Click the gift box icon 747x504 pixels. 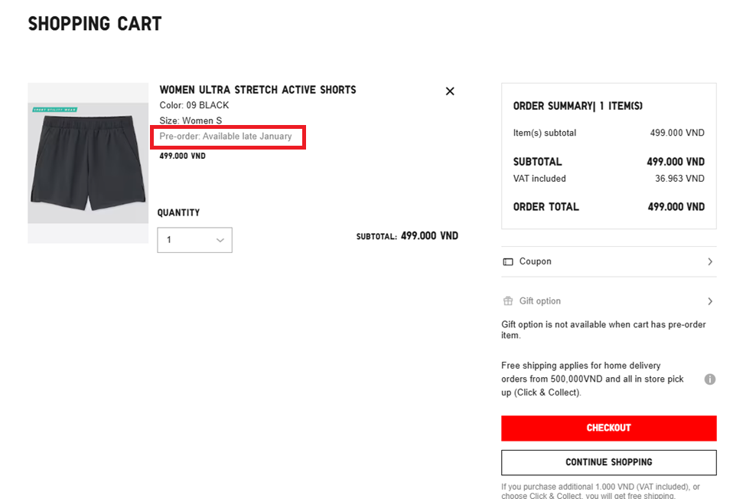508,301
